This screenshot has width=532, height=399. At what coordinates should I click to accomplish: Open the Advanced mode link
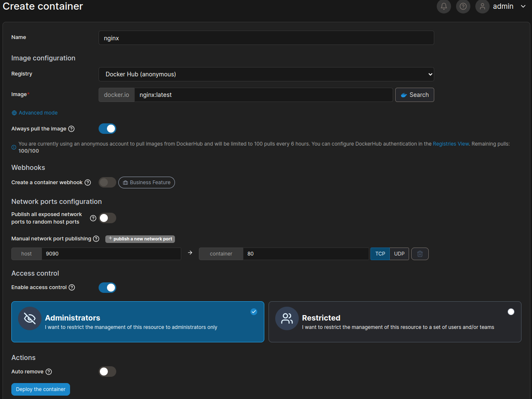38,113
